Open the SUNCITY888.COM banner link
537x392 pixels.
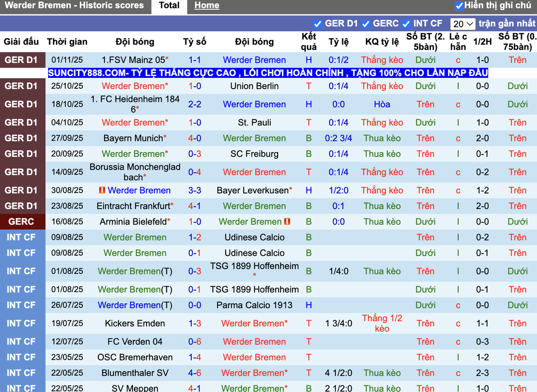click(x=268, y=73)
